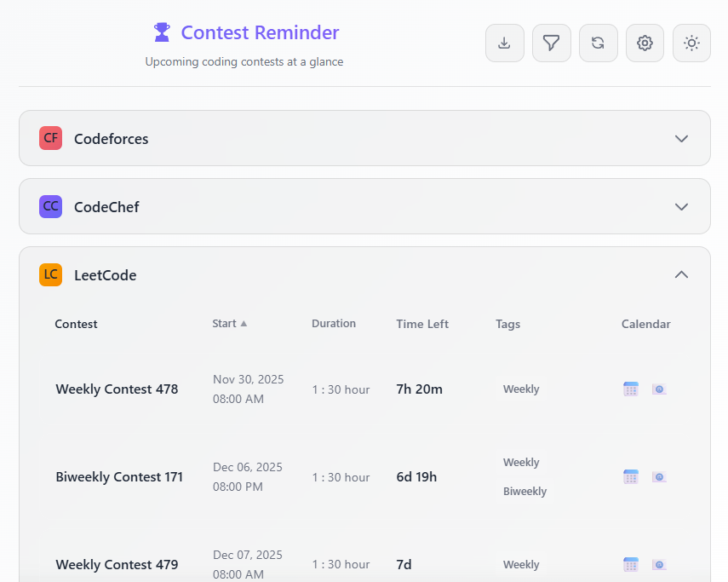Select the LC LeetCode platform badge
The image size is (728, 582).
pyautogui.click(x=50, y=274)
